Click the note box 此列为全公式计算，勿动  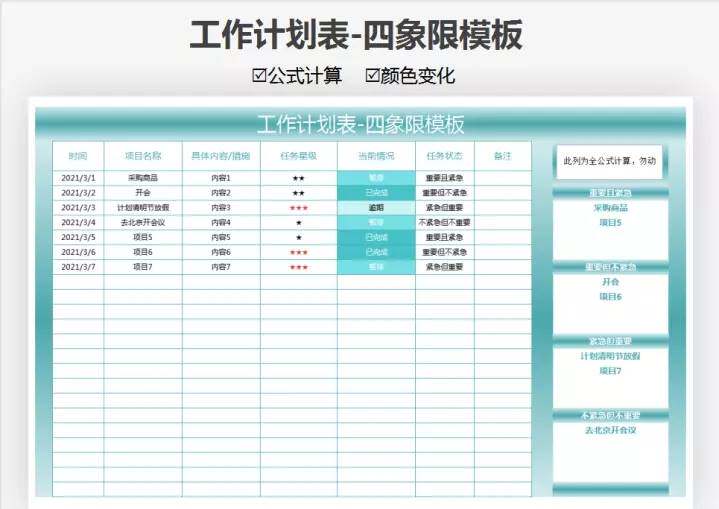pos(609,161)
